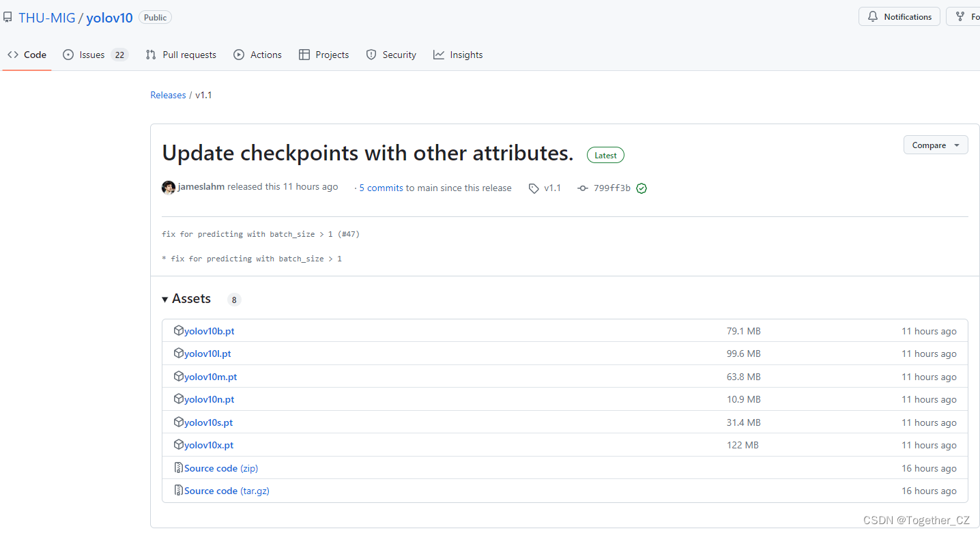Click package icon beside yolov10s.pt
The height and width of the screenshot is (533, 980).
click(x=179, y=422)
